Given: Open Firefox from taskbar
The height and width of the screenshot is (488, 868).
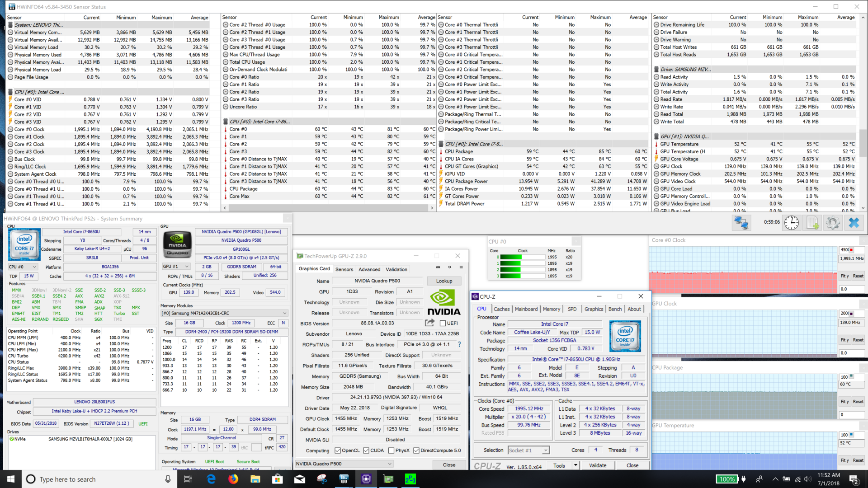Looking at the screenshot, I should point(233,479).
